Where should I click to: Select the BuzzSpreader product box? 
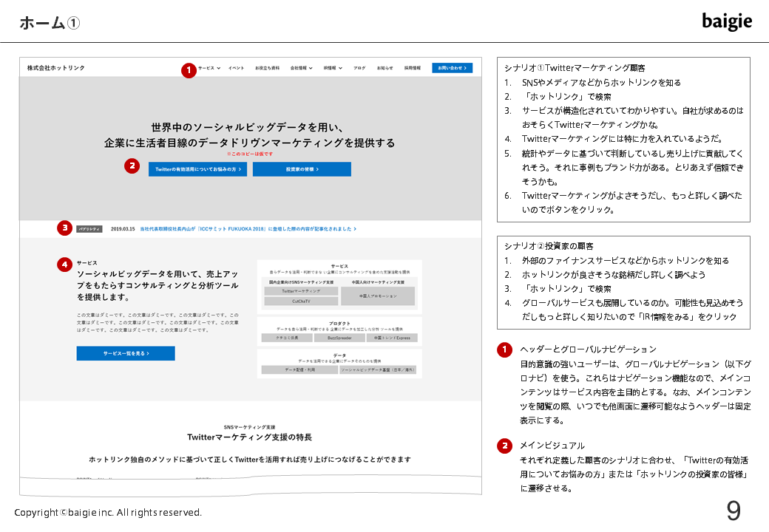pyautogui.click(x=339, y=338)
